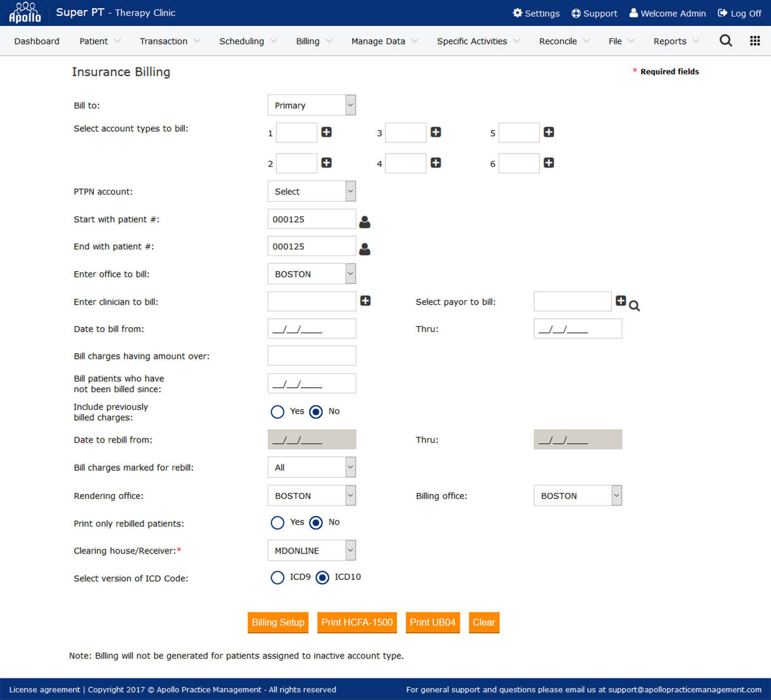Click the Print HCFA-1500 button
The width and height of the screenshot is (771, 700).
click(x=357, y=622)
